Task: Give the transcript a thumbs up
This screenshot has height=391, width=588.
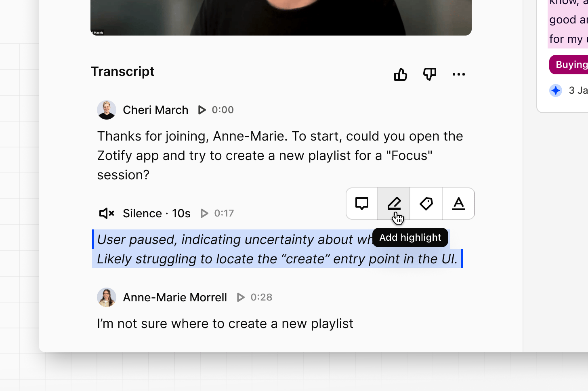Action: [x=401, y=74]
